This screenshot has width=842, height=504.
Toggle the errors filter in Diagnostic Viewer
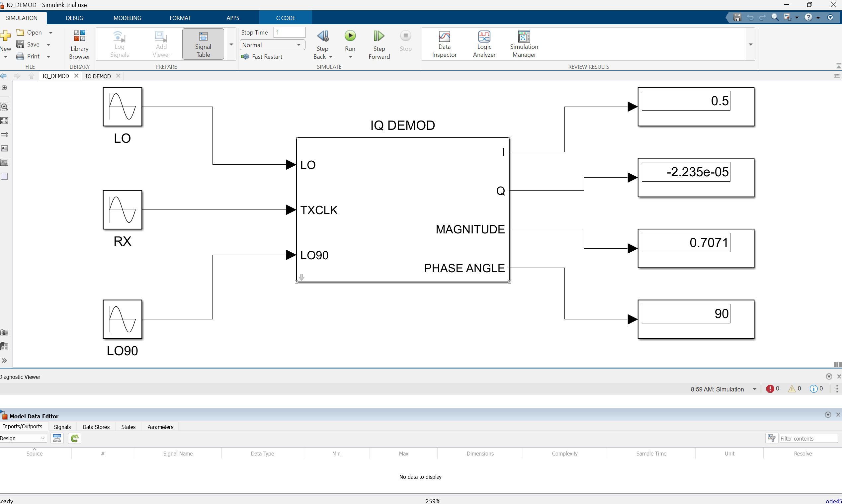point(773,389)
